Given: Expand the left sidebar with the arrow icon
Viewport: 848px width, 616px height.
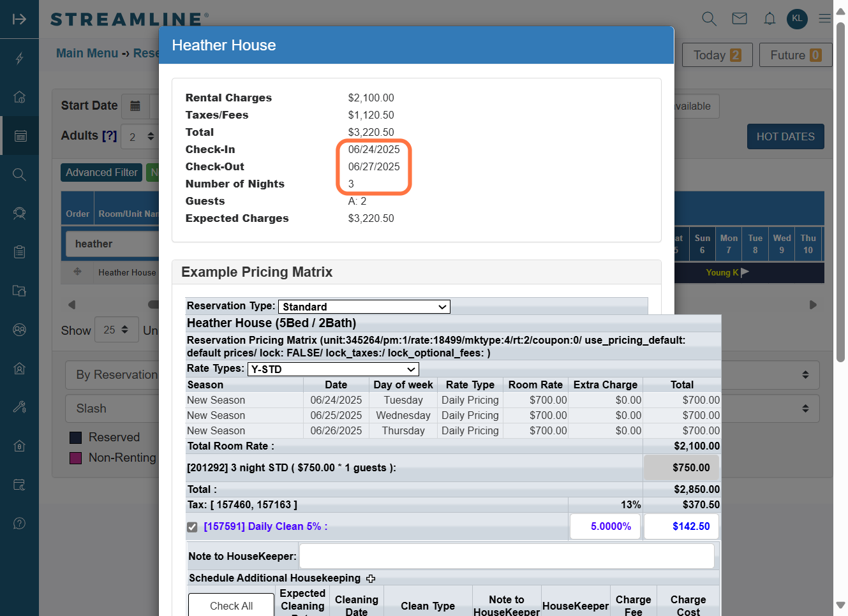Looking at the screenshot, I should [x=19, y=19].
